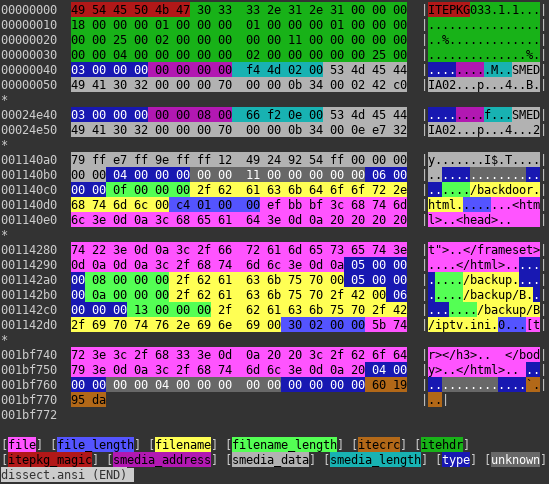Click the 'file_length' legend label
Screen dimensions: 549x484
coord(95,445)
